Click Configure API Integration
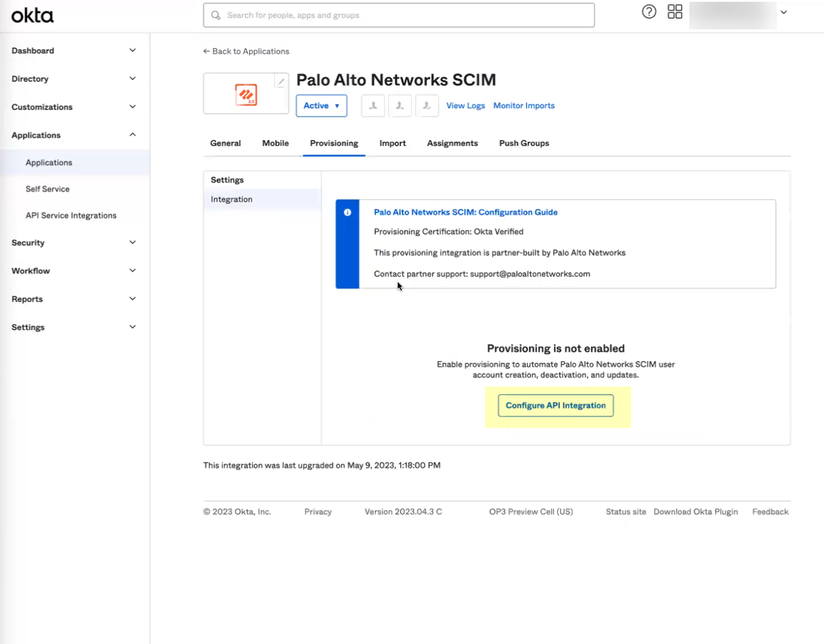This screenshot has width=824, height=644. pyautogui.click(x=555, y=405)
